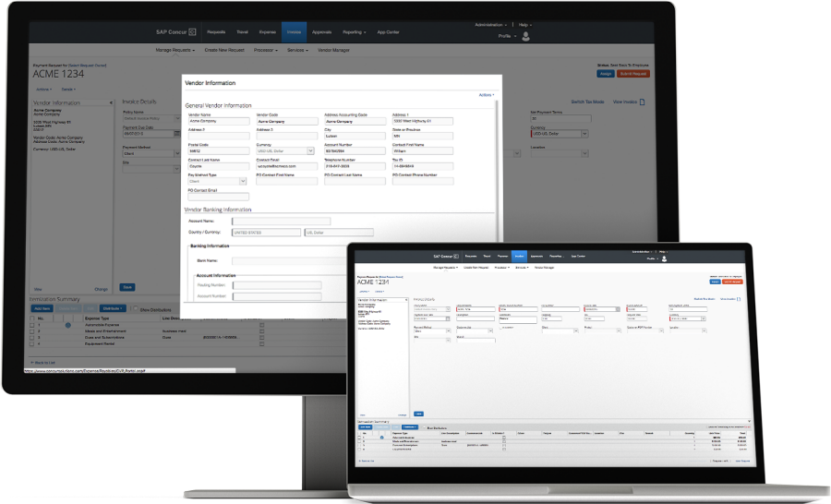Open the Profile user avatar on the monitor
Image resolution: width=831 pixels, height=504 pixels.
pos(525,36)
